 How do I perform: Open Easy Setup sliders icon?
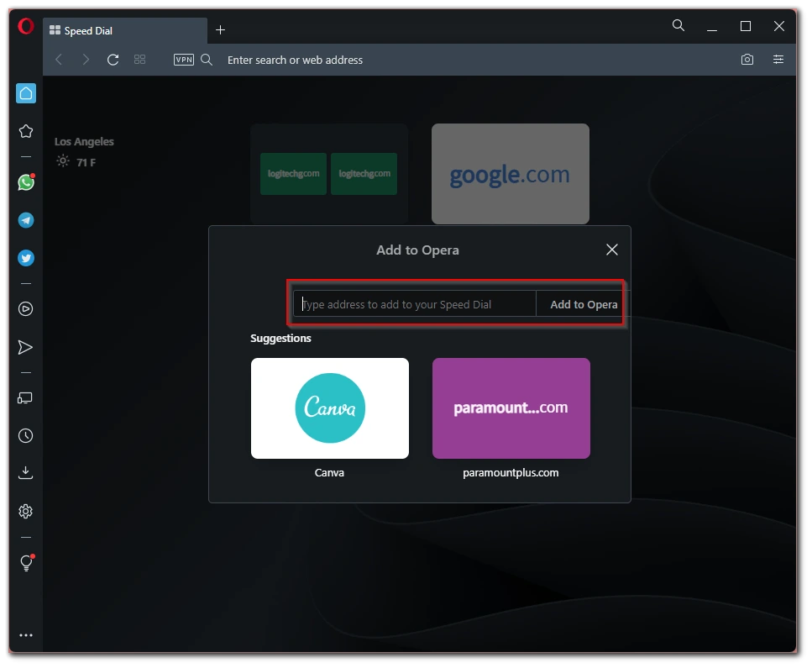pyautogui.click(x=778, y=60)
